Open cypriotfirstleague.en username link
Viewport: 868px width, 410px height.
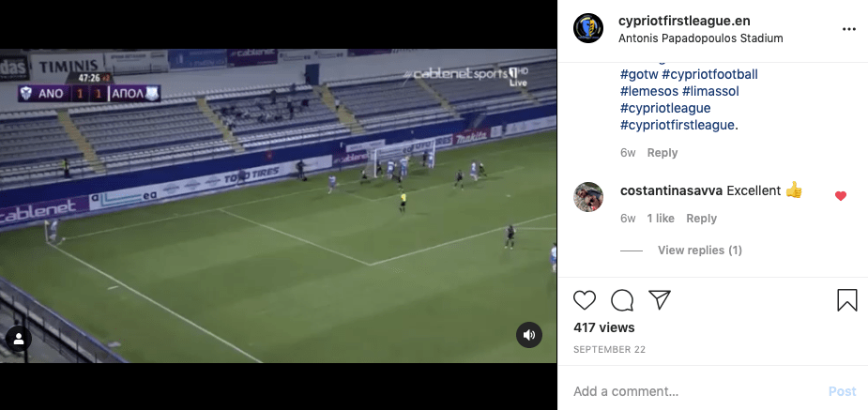[684, 21]
